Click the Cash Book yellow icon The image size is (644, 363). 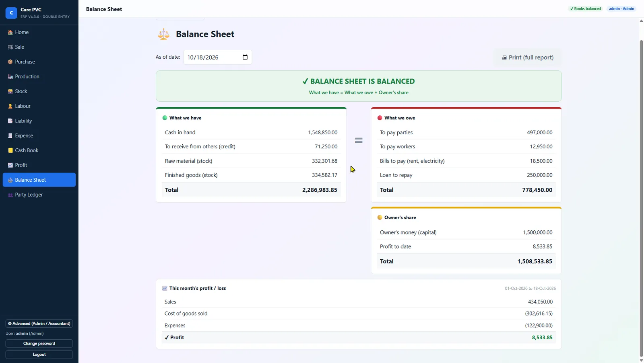click(10, 150)
